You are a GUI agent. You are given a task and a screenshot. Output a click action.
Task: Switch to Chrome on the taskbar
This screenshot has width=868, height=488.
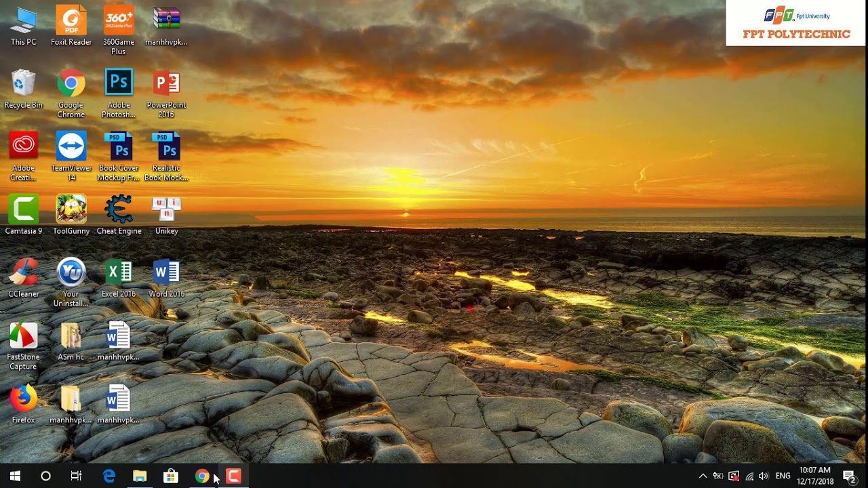coord(202,476)
